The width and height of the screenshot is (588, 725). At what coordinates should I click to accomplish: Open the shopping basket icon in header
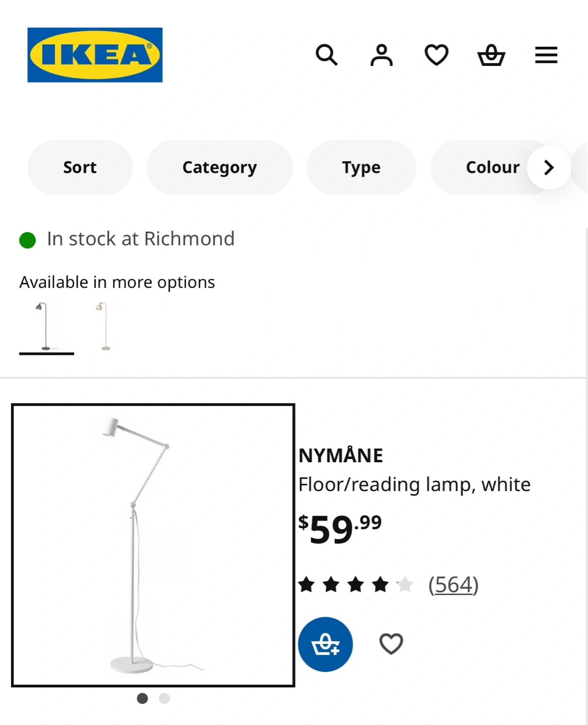[x=491, y=55]
